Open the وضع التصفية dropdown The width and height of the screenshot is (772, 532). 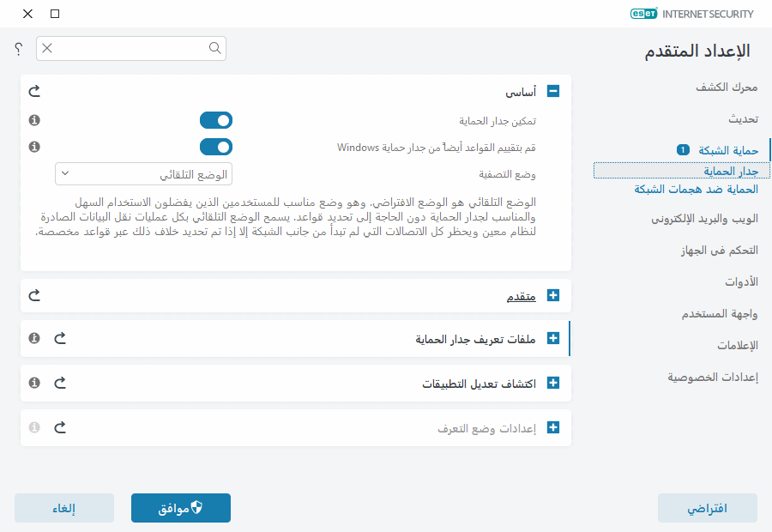[x=143, y=173]
